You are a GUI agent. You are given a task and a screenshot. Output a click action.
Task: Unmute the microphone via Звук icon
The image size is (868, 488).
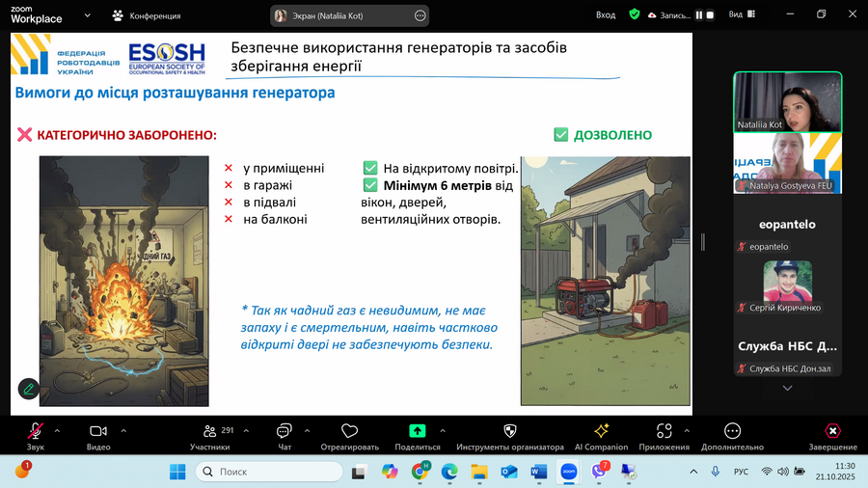click(36, 431)
